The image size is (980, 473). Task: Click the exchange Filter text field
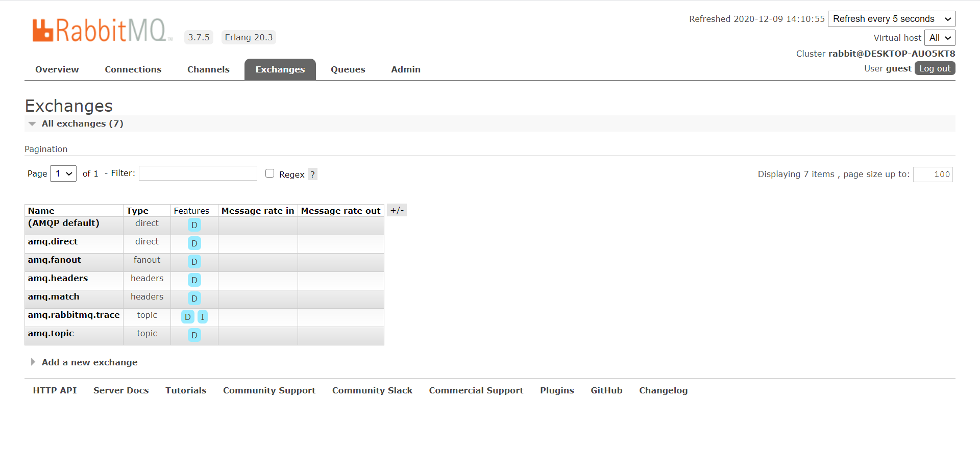pyautogui.click(x=198, y=173)
